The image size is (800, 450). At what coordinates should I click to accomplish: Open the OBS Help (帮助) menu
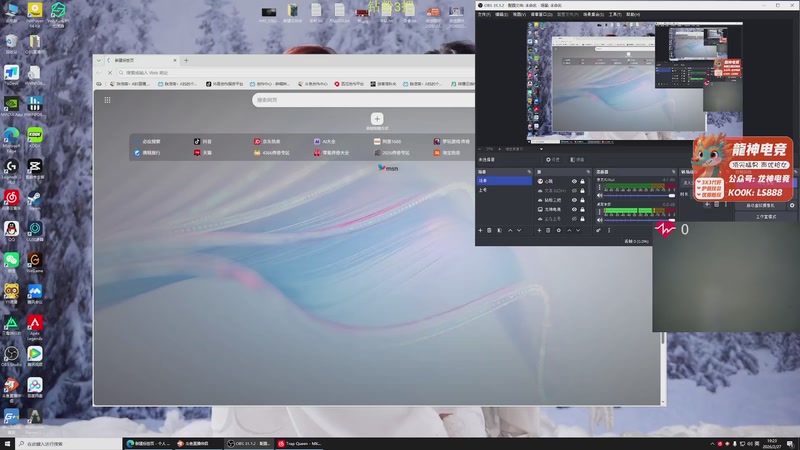coord(633,14)
